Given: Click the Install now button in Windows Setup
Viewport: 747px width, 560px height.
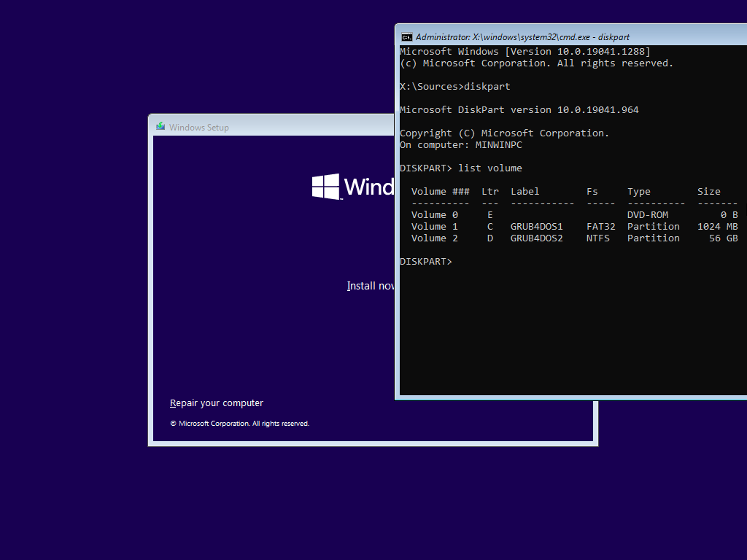Looking at the screenshot, I should point(371,286).
